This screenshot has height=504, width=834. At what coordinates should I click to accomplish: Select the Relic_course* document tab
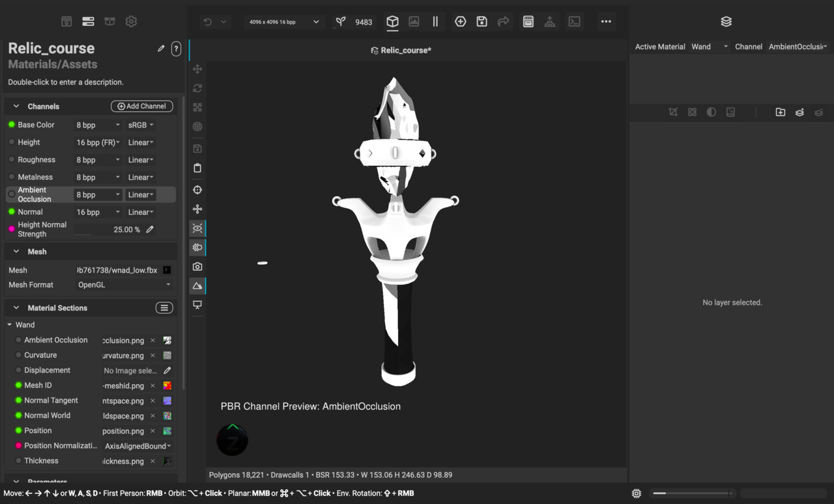(405, 50)
